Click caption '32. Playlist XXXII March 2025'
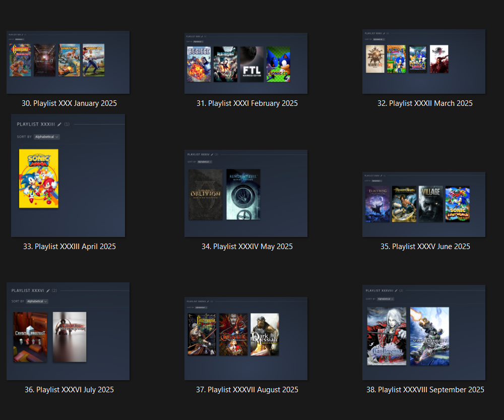 425,103
